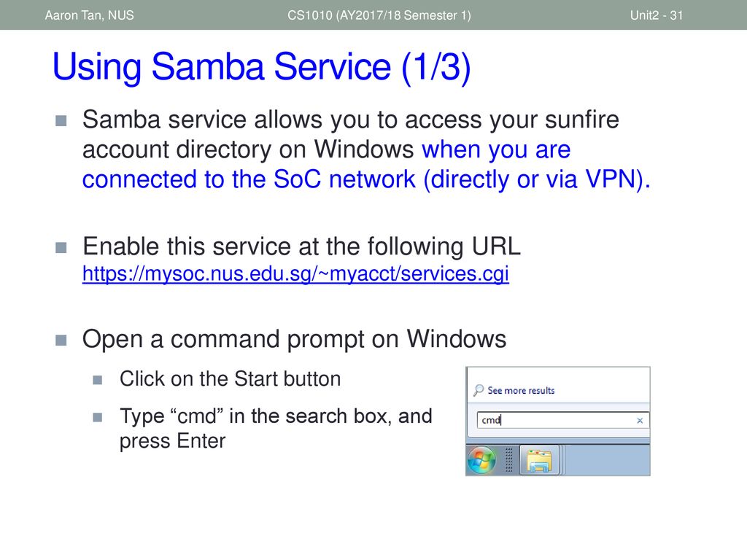This screenshot has width=747, height=560.
Task: Select the See more results link
Action: [521, 391]
